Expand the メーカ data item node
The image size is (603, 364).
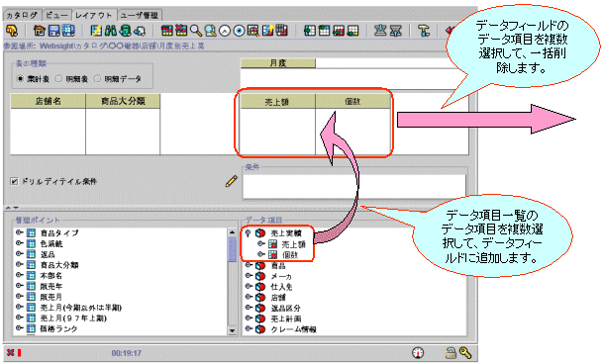click(x=249, y=276)
